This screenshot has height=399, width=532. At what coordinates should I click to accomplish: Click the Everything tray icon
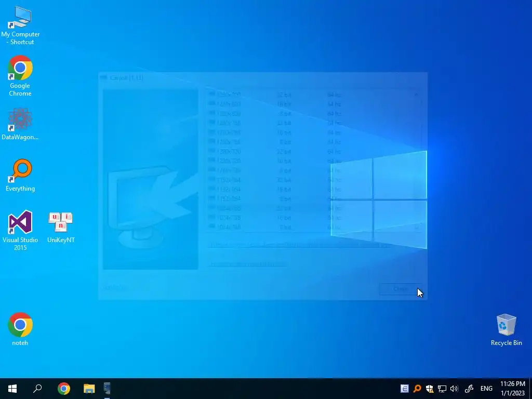tap(417, 389)
